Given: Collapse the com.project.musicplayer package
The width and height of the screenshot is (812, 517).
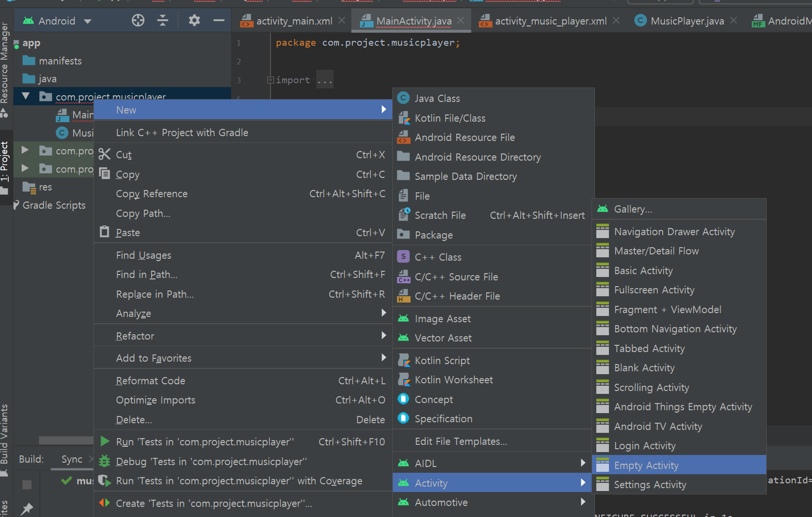Looking at the screenshot, I should click(x=26, y=96).
